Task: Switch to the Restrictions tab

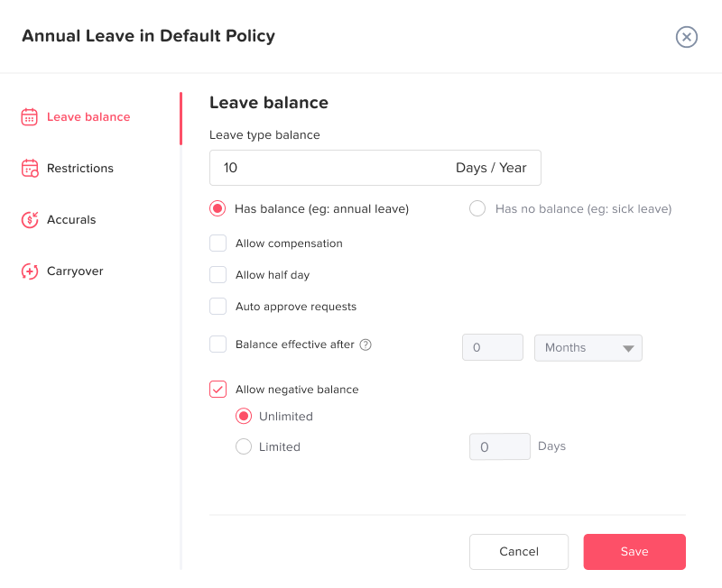Action: [80, 169]
